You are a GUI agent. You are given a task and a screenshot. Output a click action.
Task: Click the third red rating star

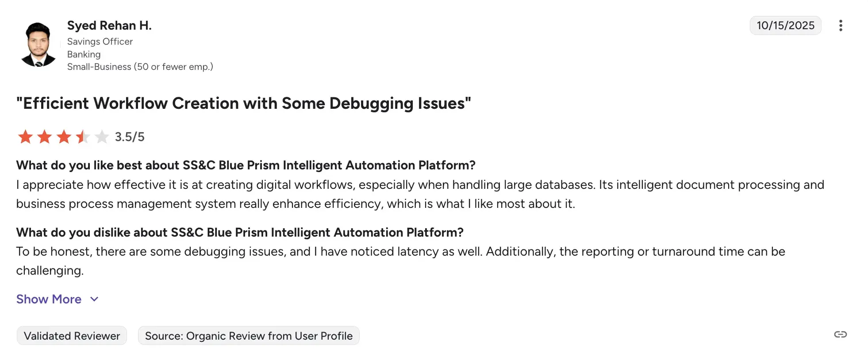(64, 137)
